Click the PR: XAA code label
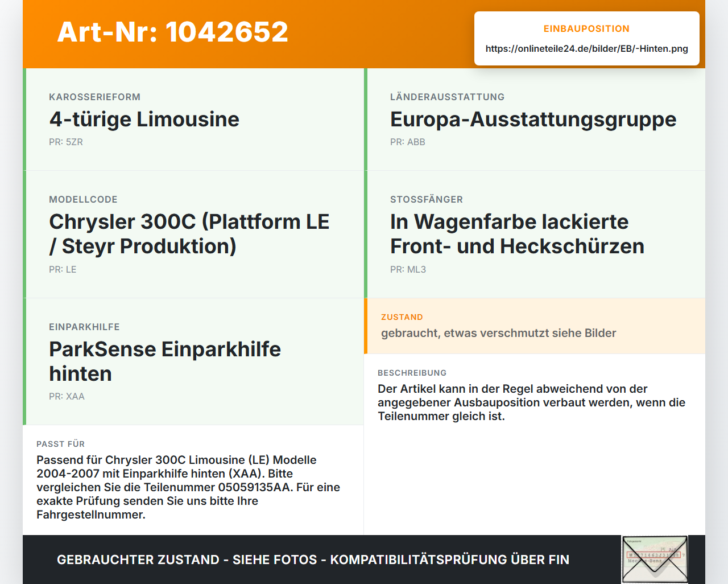The width and height of the screenshot is (728, 584). click(67, 397)
